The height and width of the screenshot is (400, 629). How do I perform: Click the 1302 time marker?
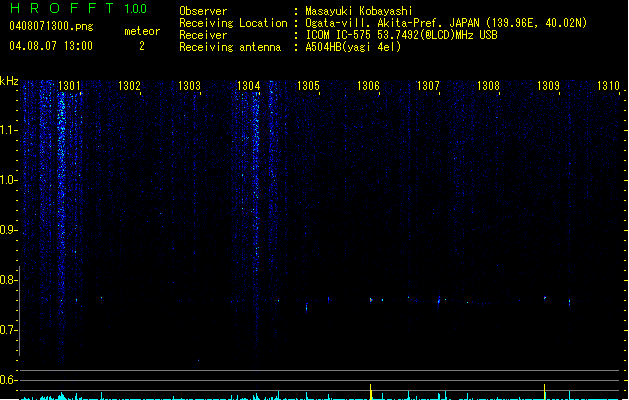129,86
